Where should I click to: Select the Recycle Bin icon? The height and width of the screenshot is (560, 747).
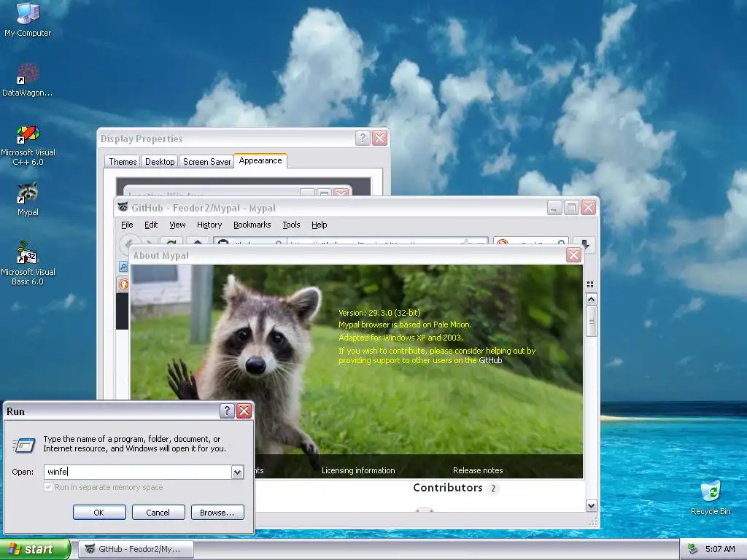pos(711,497)
